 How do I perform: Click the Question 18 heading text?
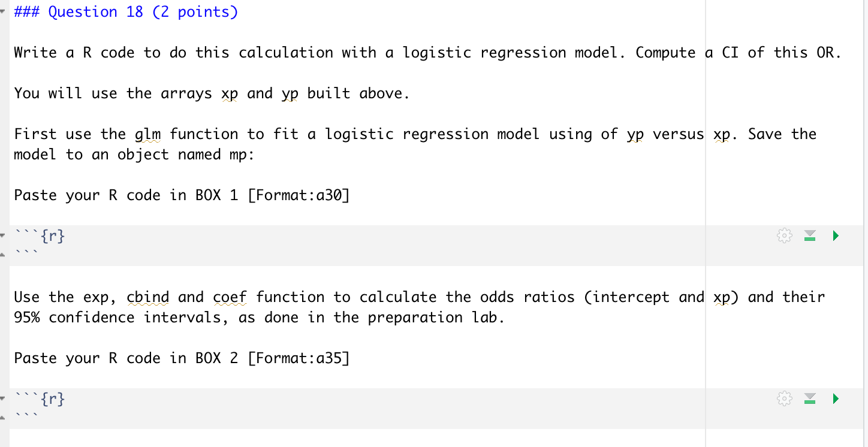pyautogui.click(x=126, y=11)
